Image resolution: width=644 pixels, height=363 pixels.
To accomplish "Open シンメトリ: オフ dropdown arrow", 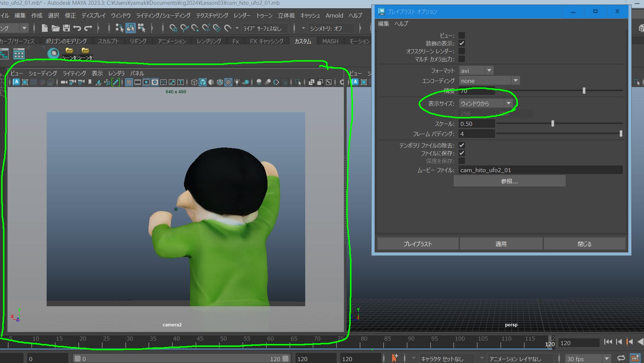I will (x=303, y=28).
